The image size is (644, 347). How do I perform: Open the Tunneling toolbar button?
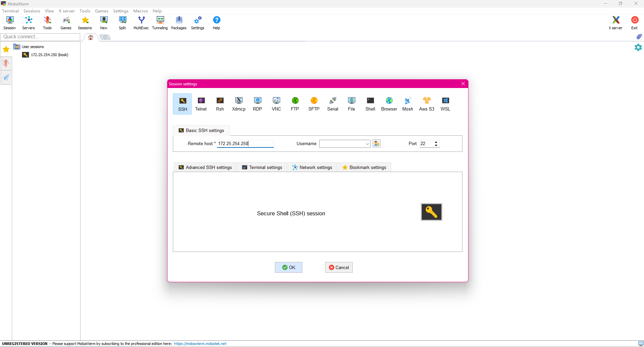point(160,23)
